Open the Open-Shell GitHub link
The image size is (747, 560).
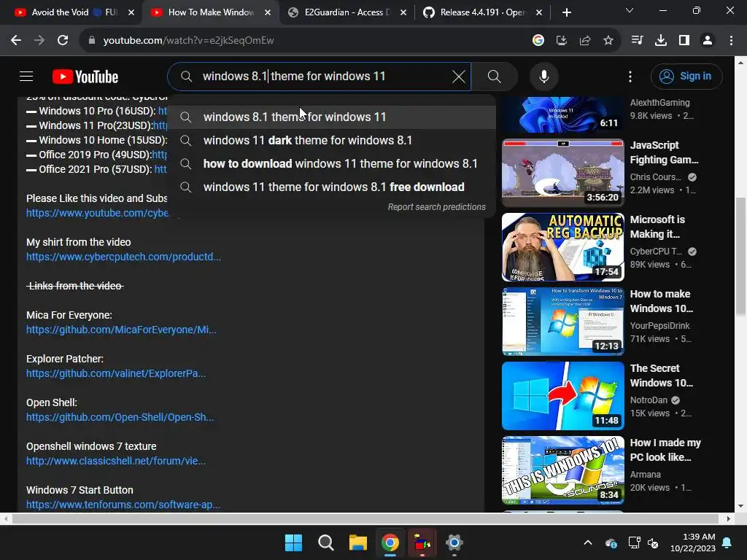[x=120, y=417]
